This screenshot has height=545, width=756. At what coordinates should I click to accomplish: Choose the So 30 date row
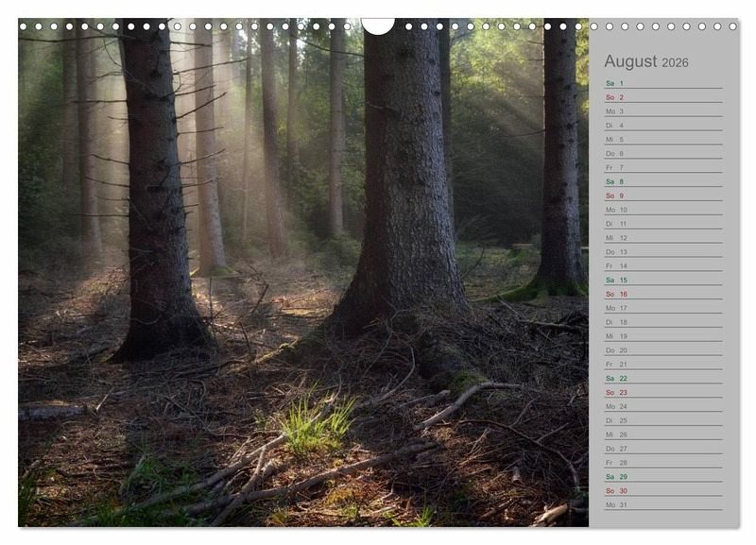click(x=662, y=490)
